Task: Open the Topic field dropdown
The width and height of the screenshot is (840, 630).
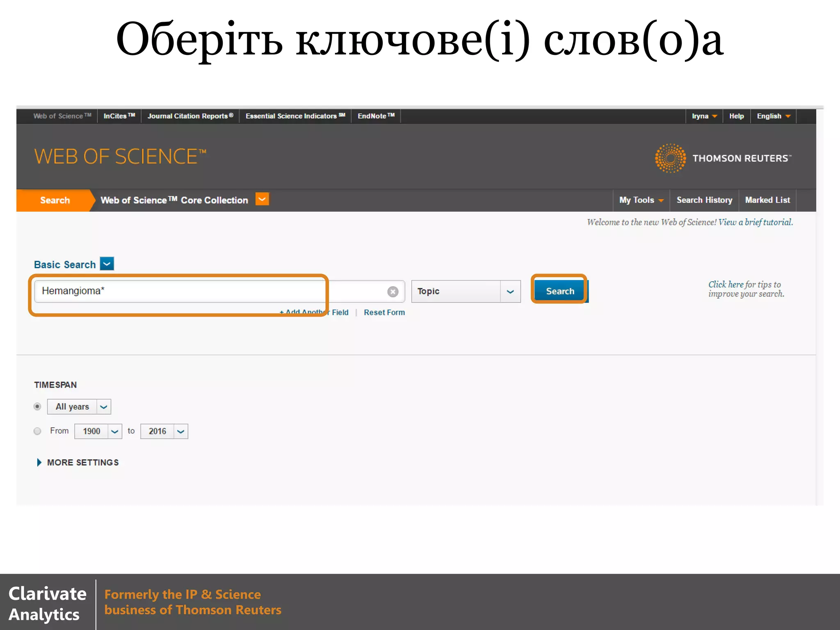Action: coord(466,291)
